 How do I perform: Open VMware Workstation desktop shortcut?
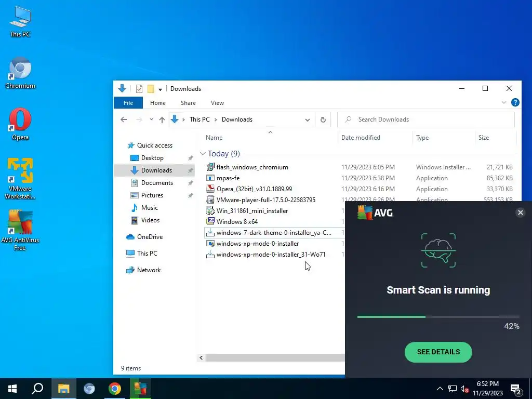20,179
